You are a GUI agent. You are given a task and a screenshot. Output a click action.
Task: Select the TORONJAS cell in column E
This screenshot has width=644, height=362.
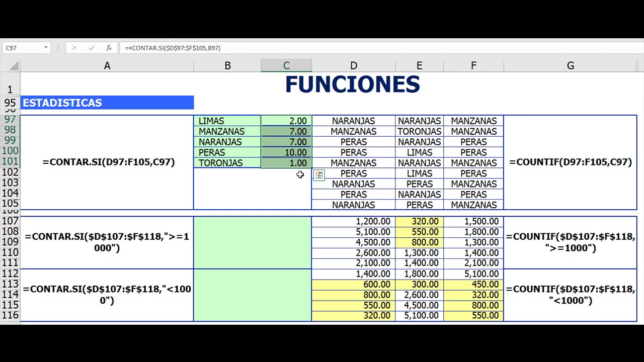point(419,131)
